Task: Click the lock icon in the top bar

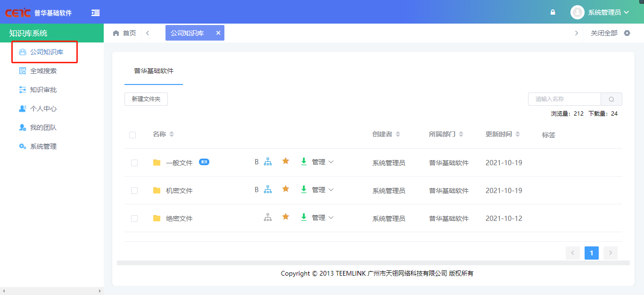Action: (x=552, y=12)
